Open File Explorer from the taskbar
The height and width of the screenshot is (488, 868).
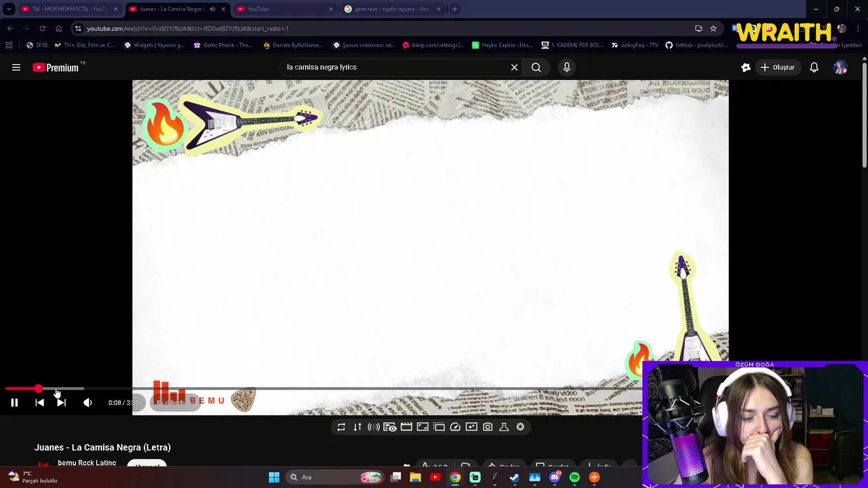[416, 477]
